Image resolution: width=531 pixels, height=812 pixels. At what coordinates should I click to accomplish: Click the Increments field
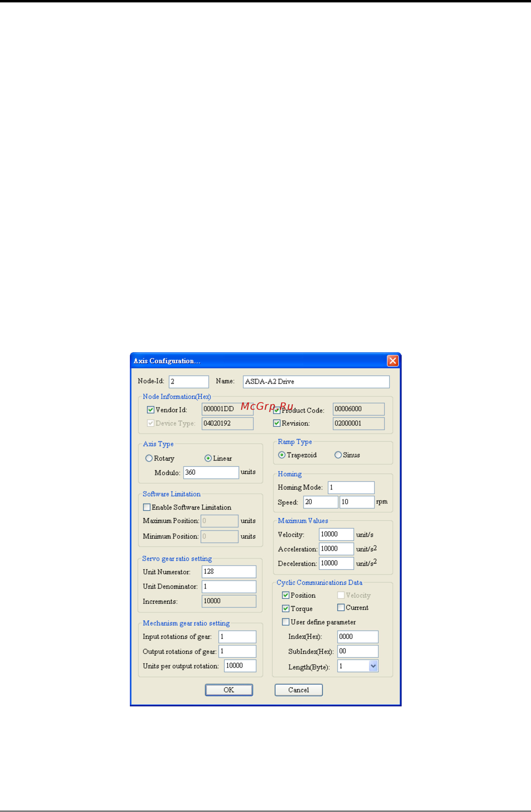click(x=229, y=601)
